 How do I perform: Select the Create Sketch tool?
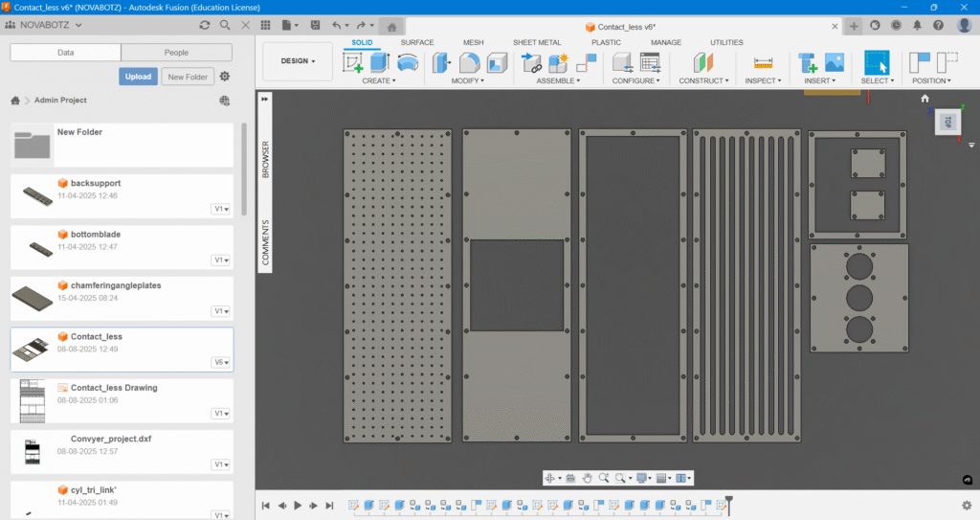[353, 63]
